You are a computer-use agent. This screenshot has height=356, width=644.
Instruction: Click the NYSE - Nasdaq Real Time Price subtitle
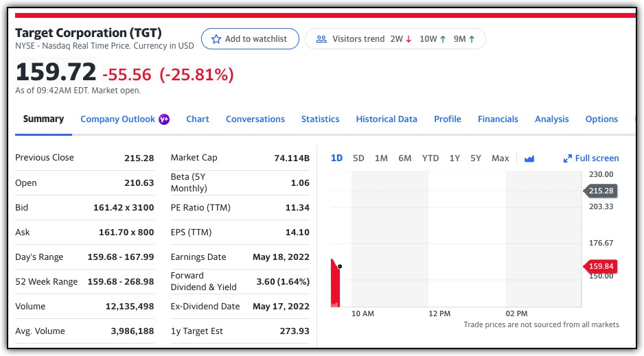coord(104,46)
